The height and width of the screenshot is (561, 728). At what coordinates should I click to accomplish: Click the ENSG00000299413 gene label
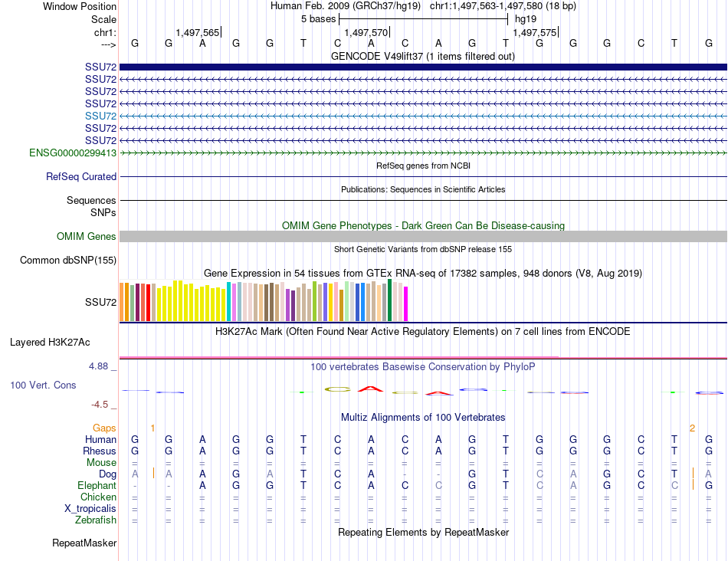pos(73,153)
